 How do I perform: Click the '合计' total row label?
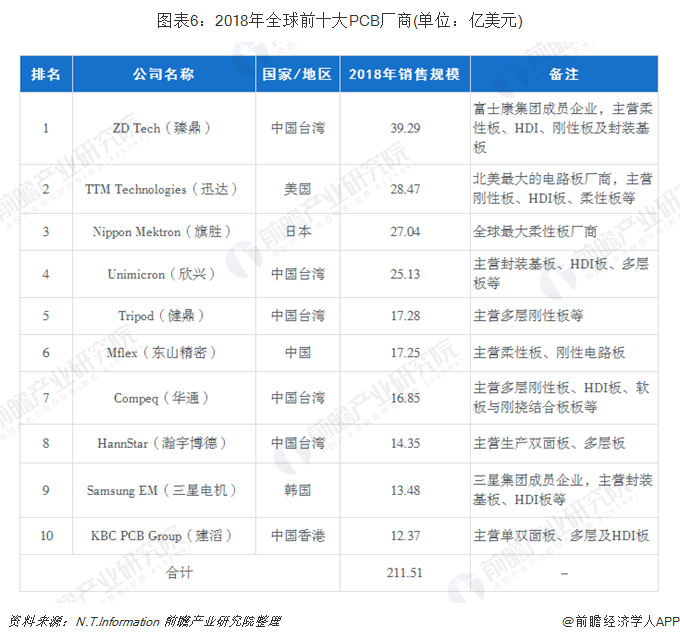point(180,573)
